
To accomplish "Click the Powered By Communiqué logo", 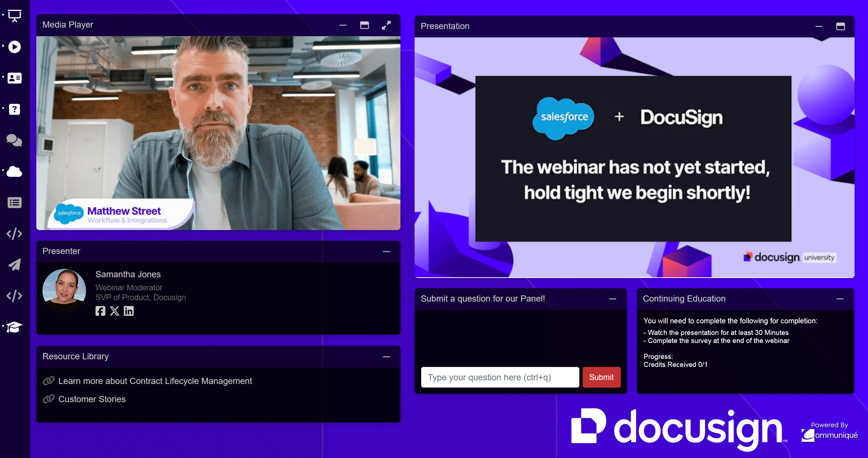I will 830,432.
